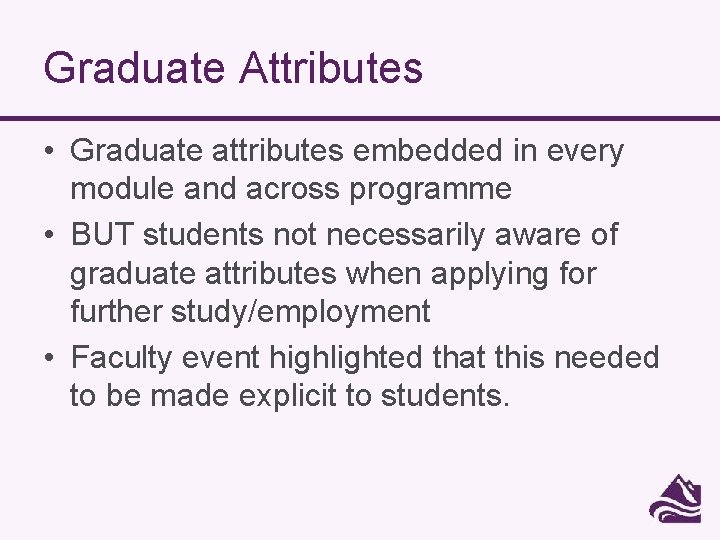This screenshot has width=720, height=540.
Task: Click the purple mountain logo icon
Action: [x=675, y=499]
